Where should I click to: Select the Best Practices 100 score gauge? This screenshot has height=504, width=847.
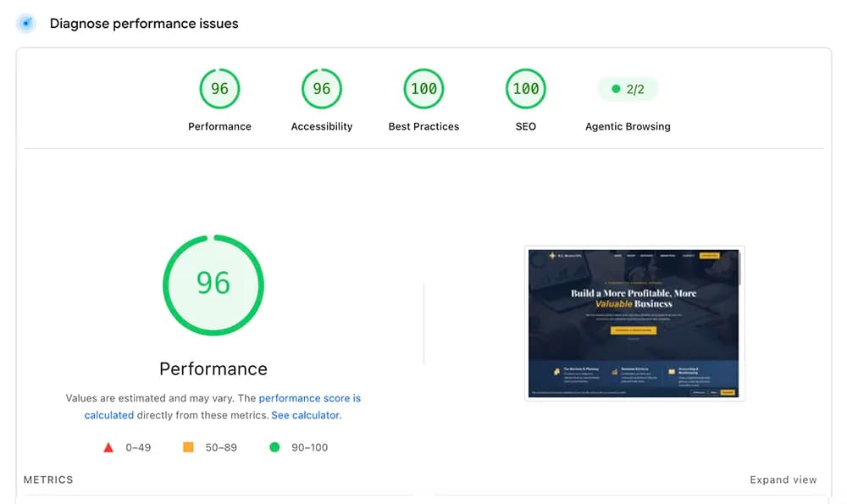pos(423,89)
